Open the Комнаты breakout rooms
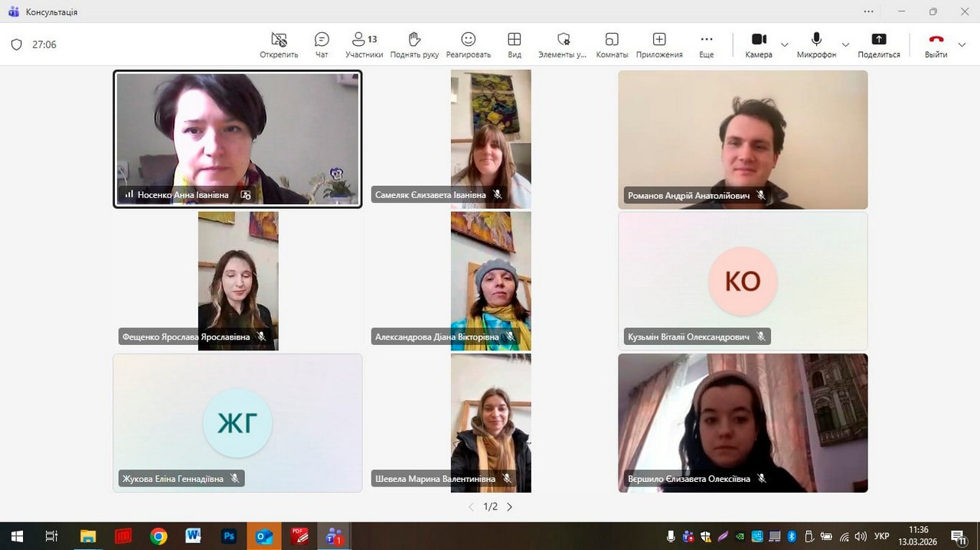The image size is (980, 550). pos(612,44)
